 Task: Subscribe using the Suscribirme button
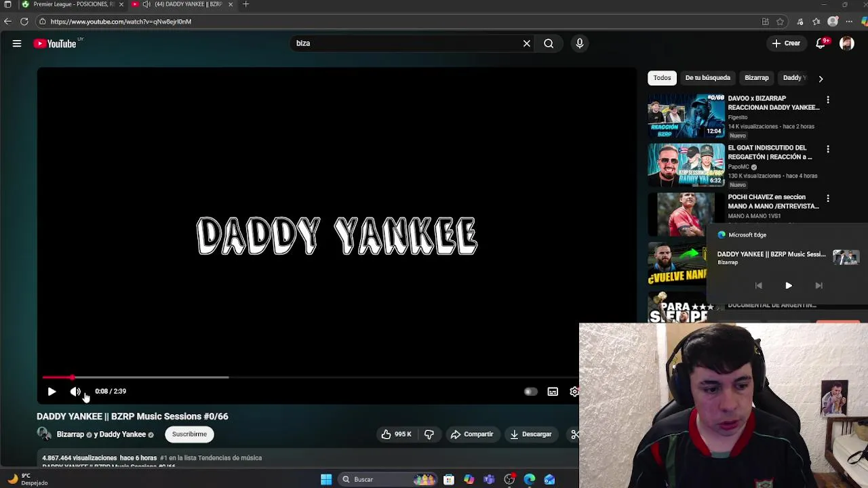pos(189,434)
